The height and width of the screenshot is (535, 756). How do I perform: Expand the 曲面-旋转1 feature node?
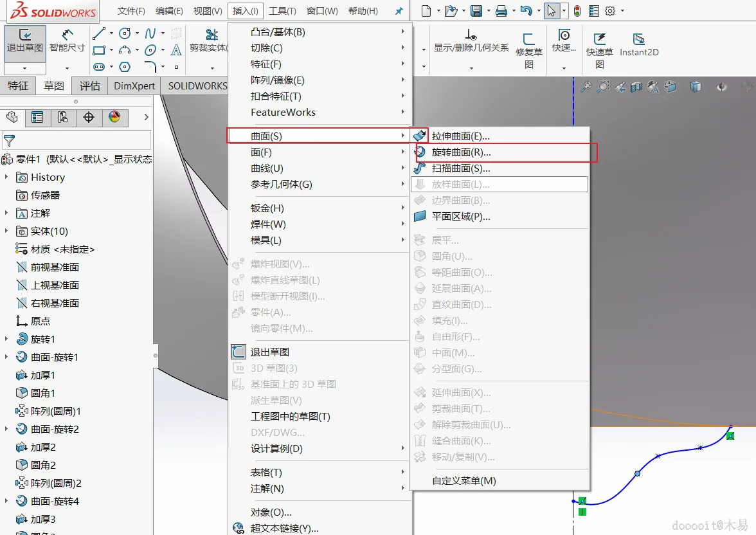6,357
